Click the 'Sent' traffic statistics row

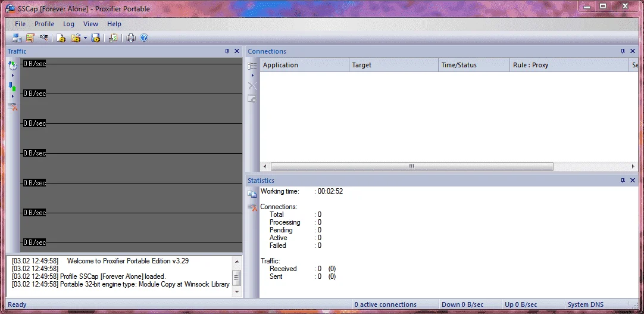click(x=302, y=276)
